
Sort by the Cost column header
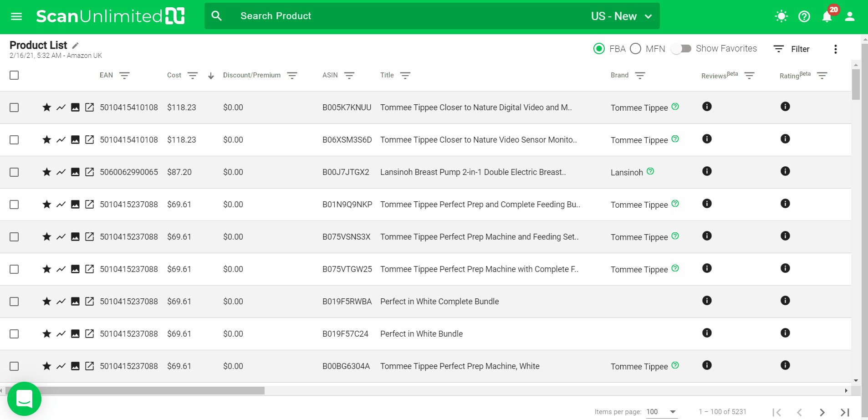pyautogui.click(x=174, y=75)
